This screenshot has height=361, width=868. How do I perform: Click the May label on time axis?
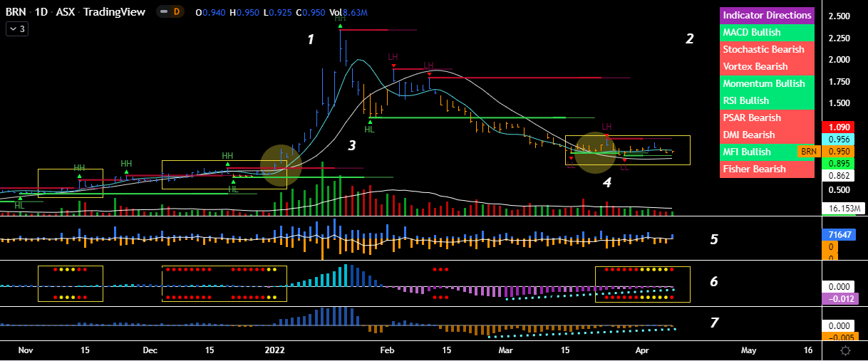tap(748, 350)
